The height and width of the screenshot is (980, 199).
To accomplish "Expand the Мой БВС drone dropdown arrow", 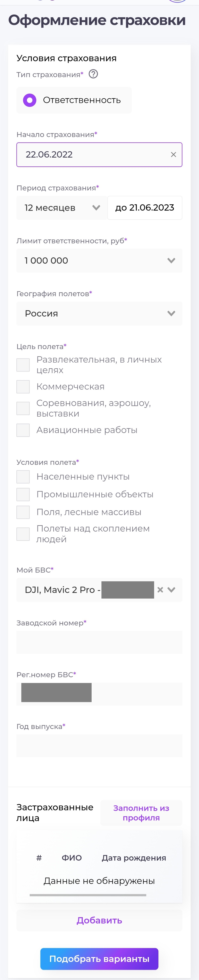I will click(172, 590).
